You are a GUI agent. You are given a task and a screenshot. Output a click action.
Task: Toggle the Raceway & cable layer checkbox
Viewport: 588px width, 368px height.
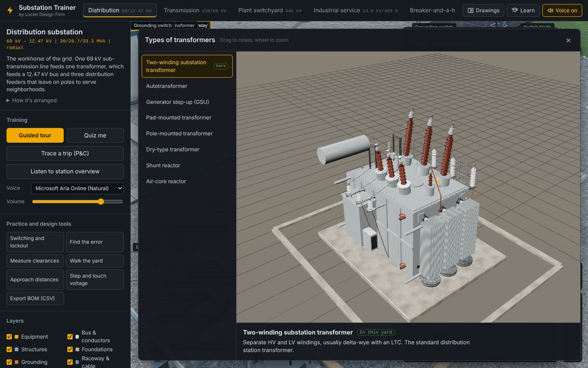70,362
